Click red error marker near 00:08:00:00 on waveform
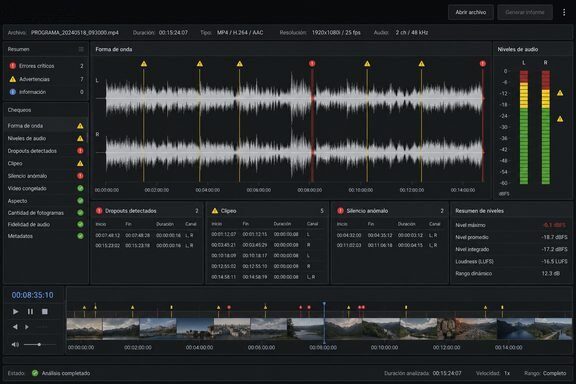This screenshot has height=384, width=576. [x=312, y=64]
